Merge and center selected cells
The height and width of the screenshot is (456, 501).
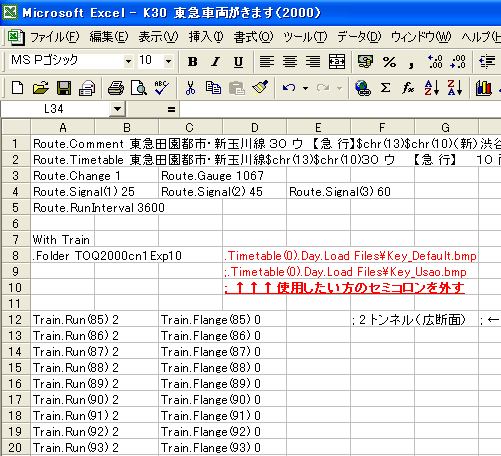[337, 62]
